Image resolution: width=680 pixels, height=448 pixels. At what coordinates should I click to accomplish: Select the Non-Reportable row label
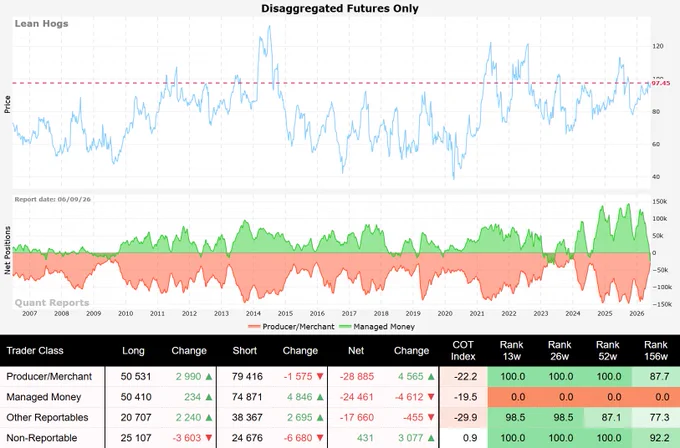[x=42, y=438]
